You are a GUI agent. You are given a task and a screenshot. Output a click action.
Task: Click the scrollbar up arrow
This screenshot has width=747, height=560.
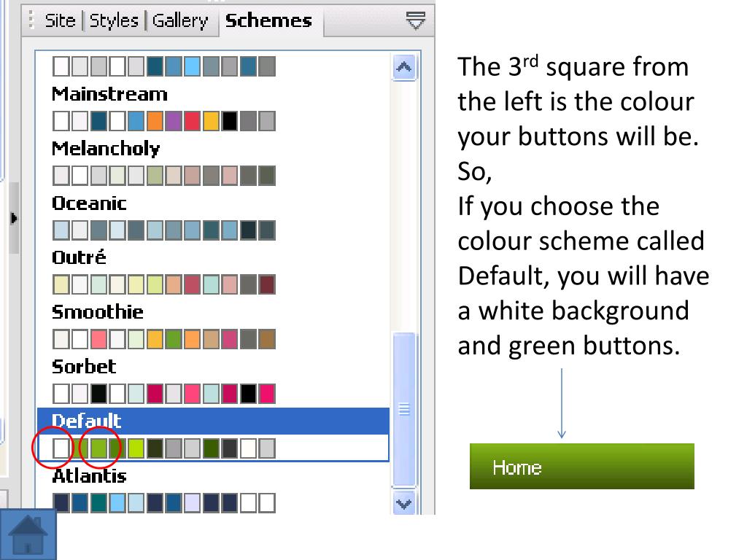click(x=404, y=68)
